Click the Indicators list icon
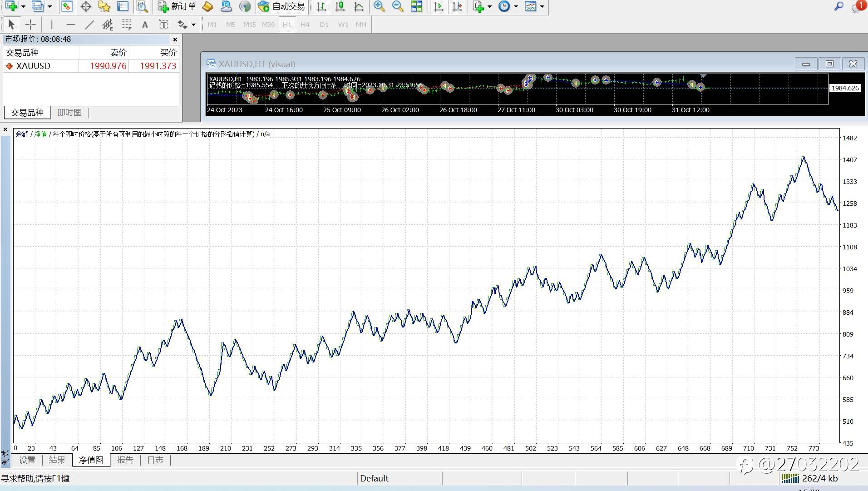This screenshot has width=868, height=491. coord(478,6)
